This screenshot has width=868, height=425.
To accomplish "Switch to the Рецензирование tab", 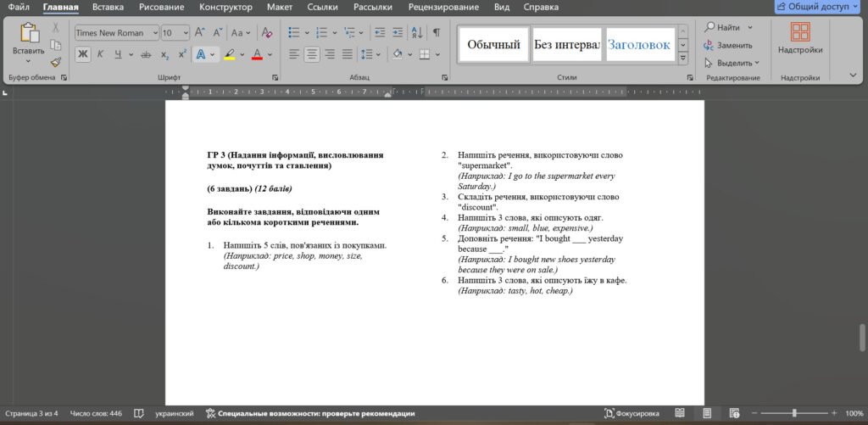I will [443, 7].
